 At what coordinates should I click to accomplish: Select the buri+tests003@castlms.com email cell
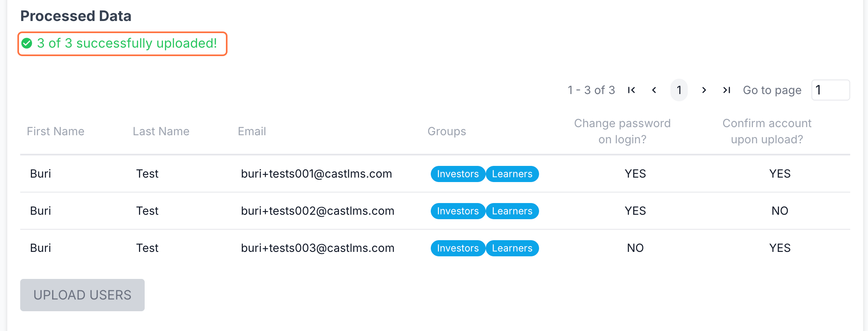pyautogui.click(x=318, y=248)
